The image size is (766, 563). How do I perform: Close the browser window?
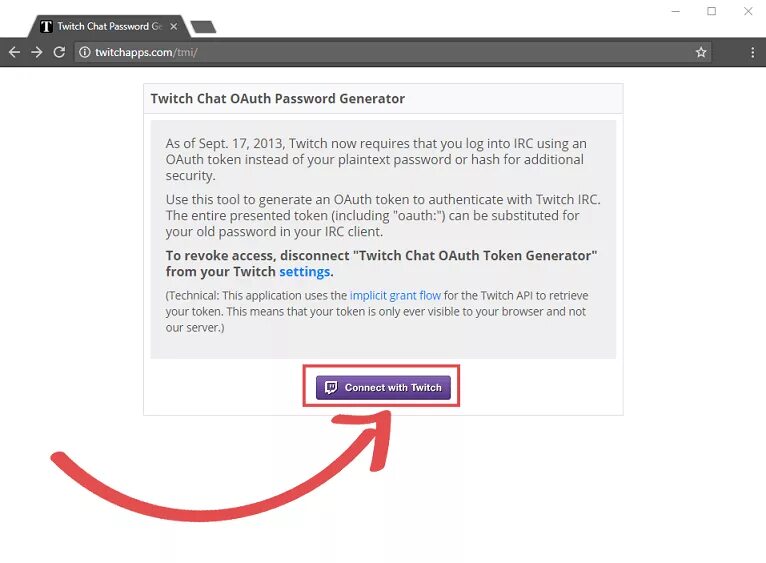point(748,11)
